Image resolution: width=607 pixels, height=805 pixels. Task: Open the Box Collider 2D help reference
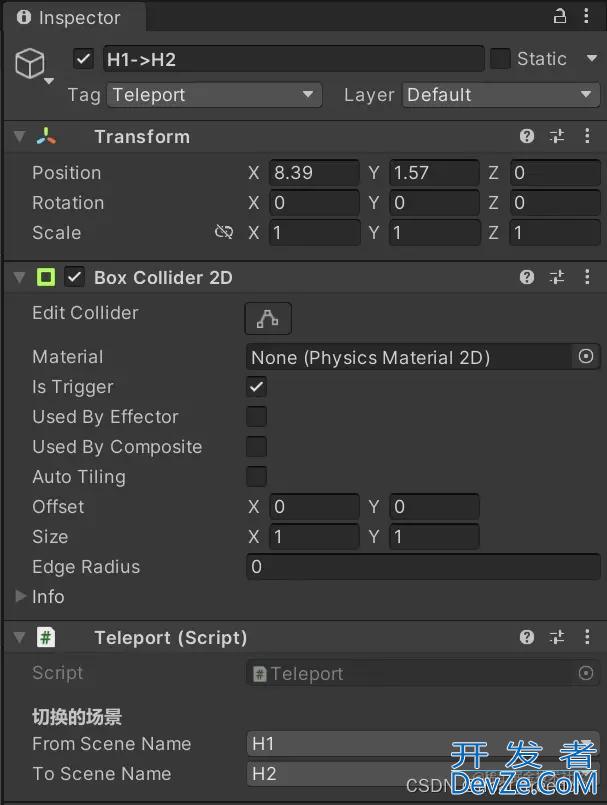(527, 277)
